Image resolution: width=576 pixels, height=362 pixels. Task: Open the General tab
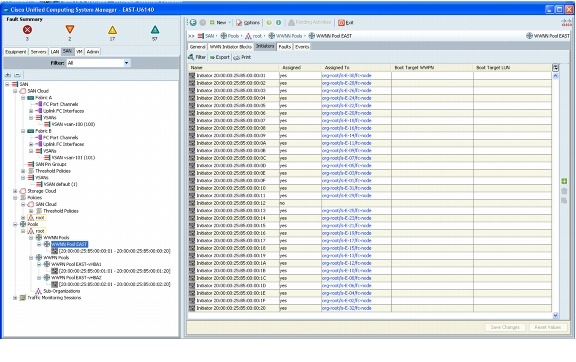coord(198,47)
